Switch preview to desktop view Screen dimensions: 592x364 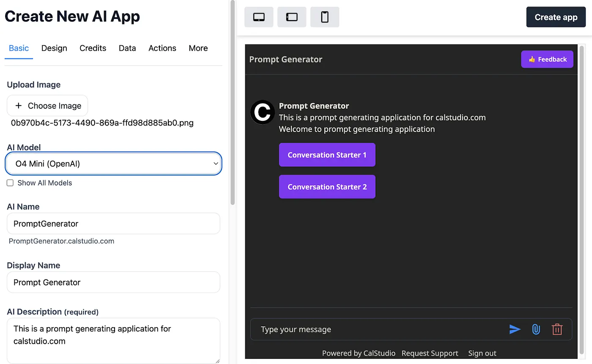(x=259, y=16)
